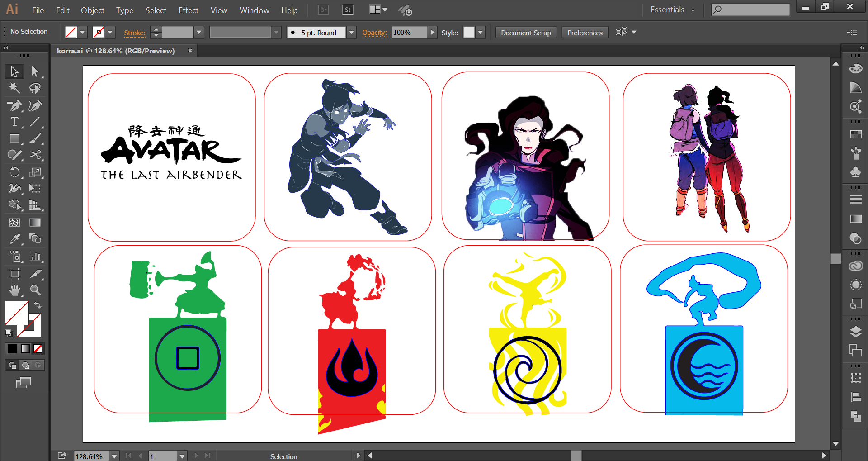The image size is (868, 461).
Task: Open the Window menu
Action: pos(255,10)
